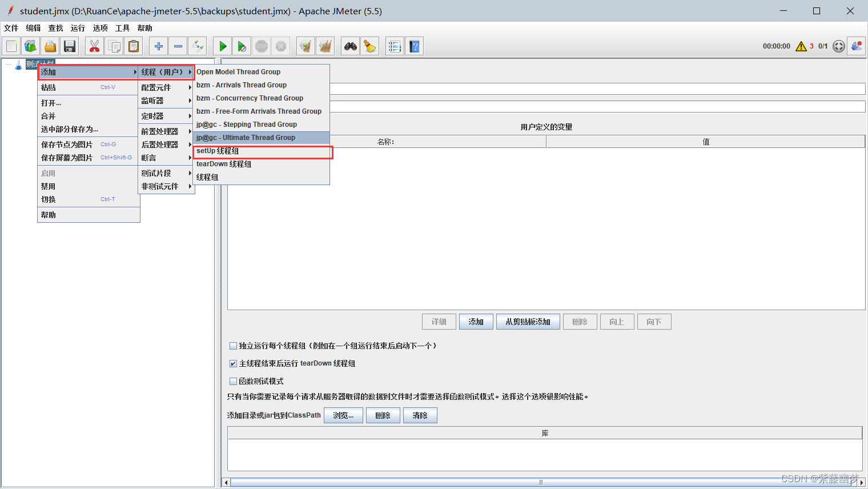Click the JMeter feather title icon
868x489 pixels.
(10, 11)
